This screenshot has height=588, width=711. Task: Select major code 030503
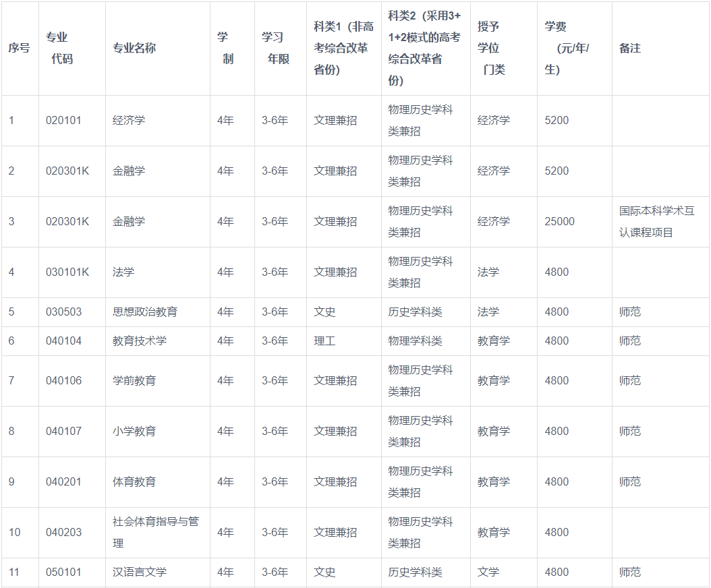click(x=64, y=312)
